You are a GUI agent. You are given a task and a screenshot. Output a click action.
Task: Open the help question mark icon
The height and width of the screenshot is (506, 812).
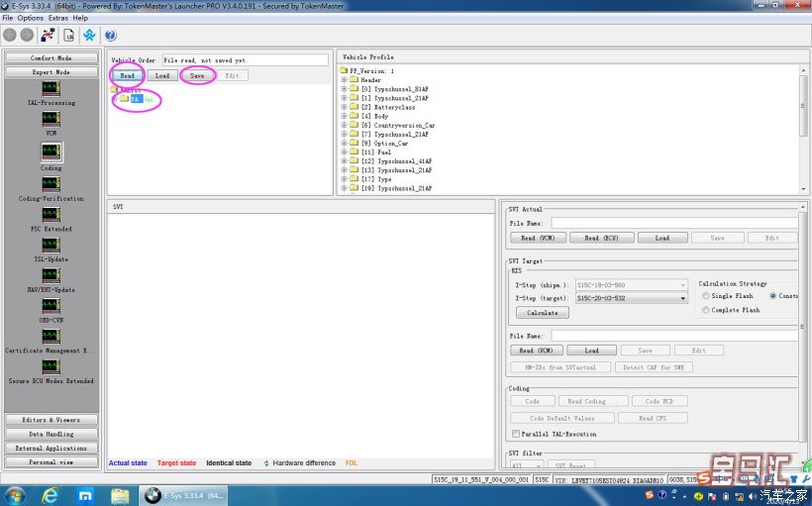(110, 36)
